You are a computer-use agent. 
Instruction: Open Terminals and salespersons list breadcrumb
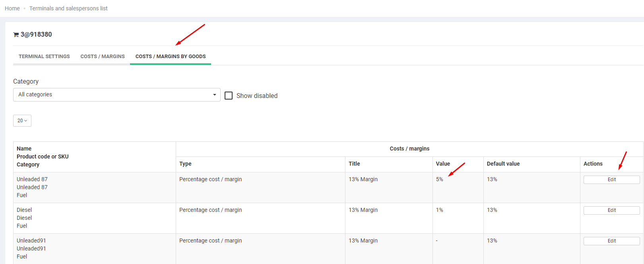coord(68,8)
